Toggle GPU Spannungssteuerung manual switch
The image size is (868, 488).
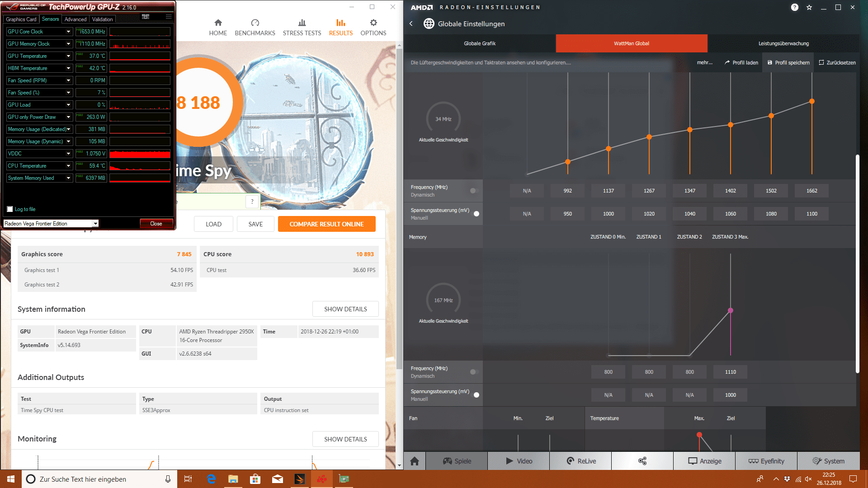(x=475, y=214)
